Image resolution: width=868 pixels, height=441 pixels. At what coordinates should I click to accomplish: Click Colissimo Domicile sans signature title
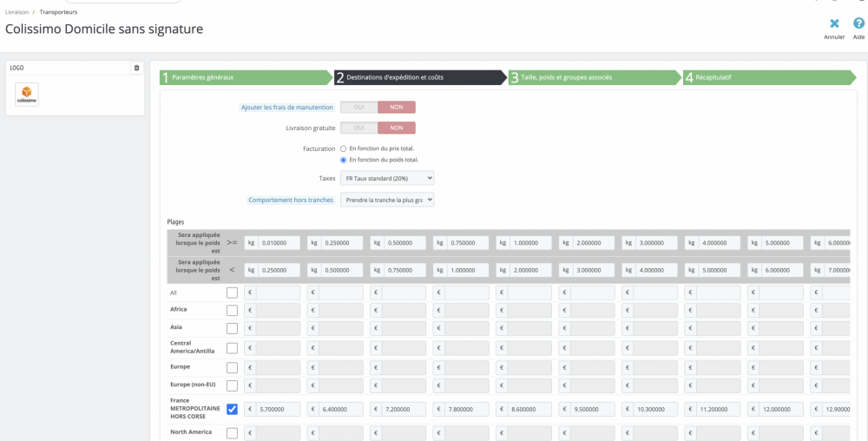[x=104, y=29]
